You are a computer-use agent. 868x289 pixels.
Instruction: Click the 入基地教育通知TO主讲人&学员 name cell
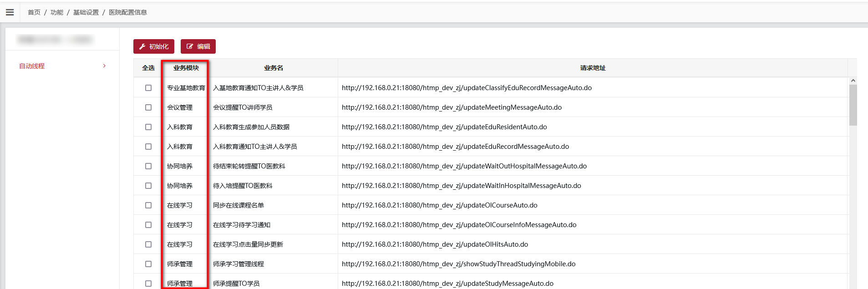click(258, 88)
